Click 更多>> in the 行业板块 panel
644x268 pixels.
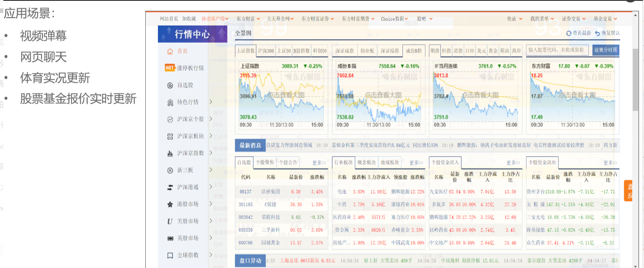(416, 163)
